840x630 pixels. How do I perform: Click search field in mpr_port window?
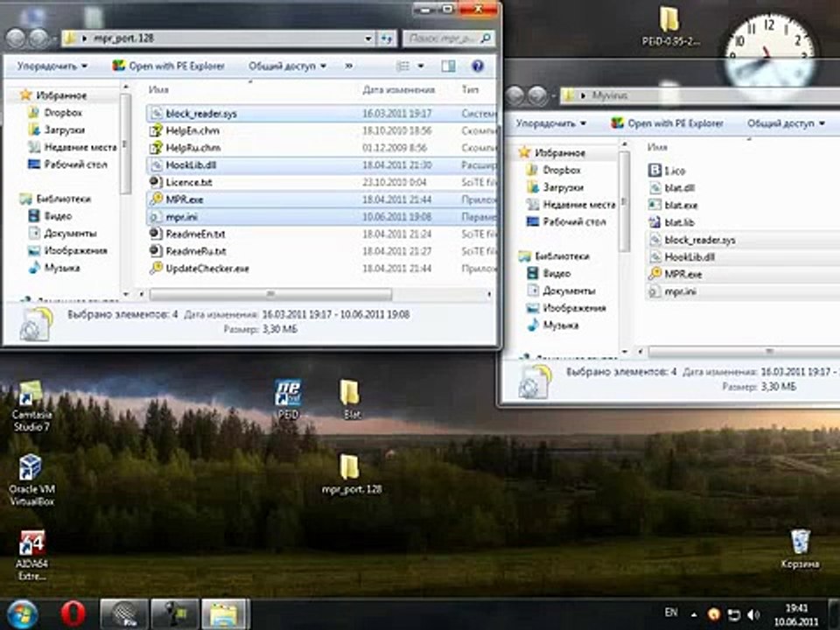coord(448,38)
